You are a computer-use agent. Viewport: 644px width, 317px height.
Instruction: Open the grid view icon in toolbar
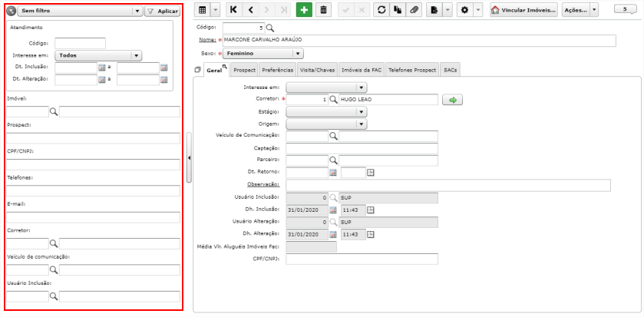point(202,10)
